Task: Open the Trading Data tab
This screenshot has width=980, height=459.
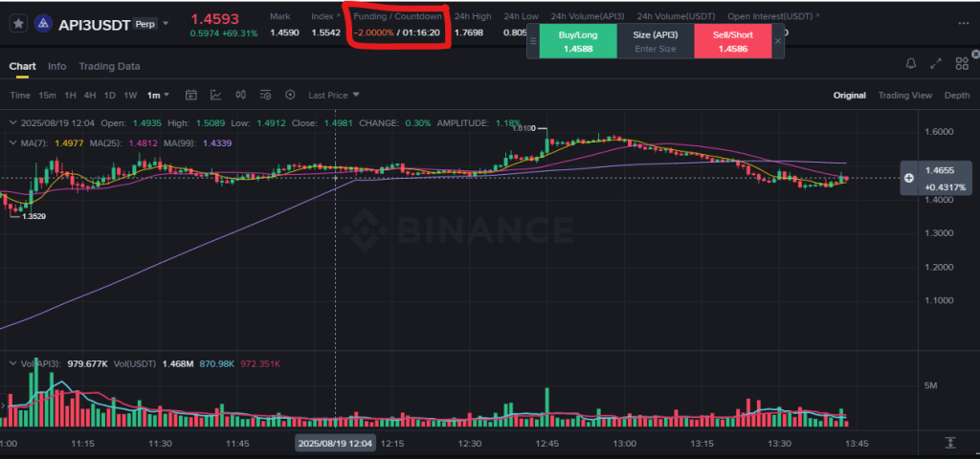Action: pos(109,66)
